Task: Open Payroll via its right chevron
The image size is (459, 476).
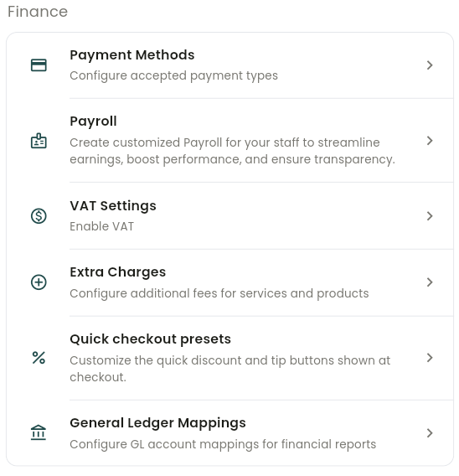Action: pos(430,141)
